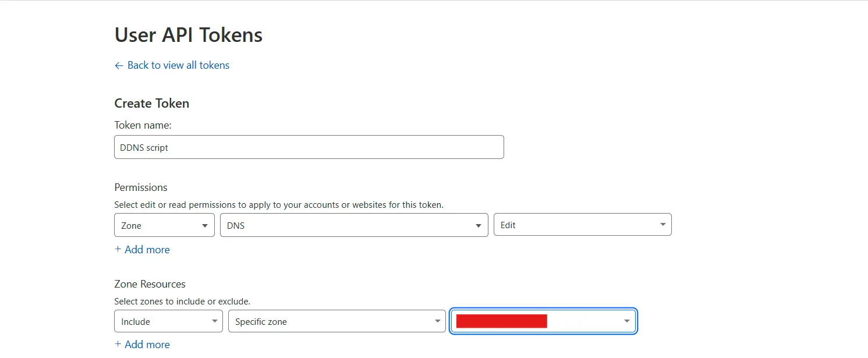Focus the Token name field containing 'DDNS script'
This screenshot has width=868, height=358.
pyautogui.click(x=309, y=147)
